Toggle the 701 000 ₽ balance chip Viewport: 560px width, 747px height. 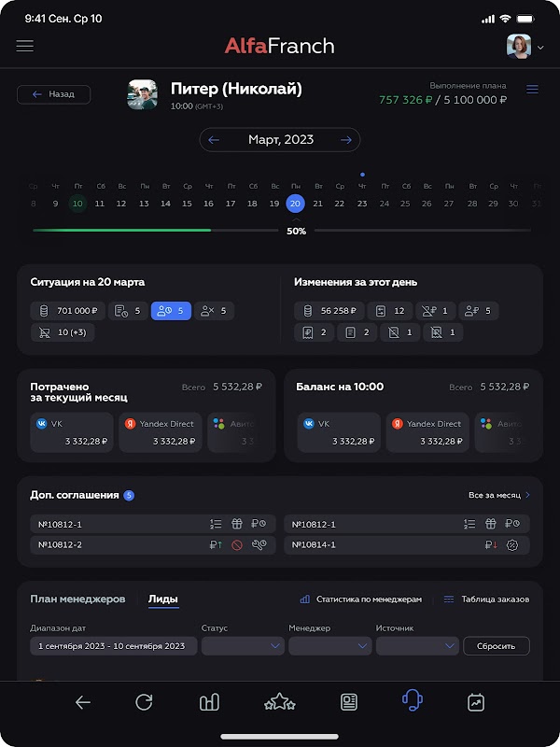click(x=64, y=311)
